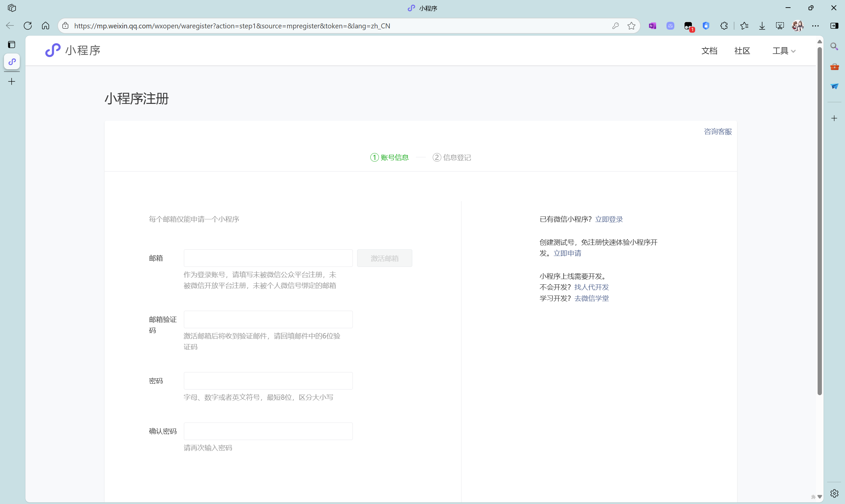
Task: Click the 咨询客服 link
Action: (x=718, y=131)
